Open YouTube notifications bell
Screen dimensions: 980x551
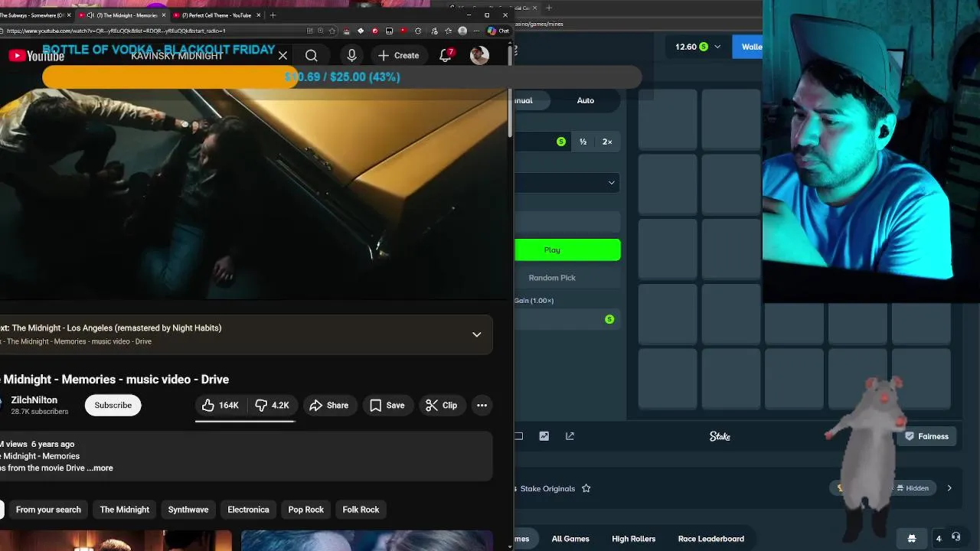pos(446,55)
